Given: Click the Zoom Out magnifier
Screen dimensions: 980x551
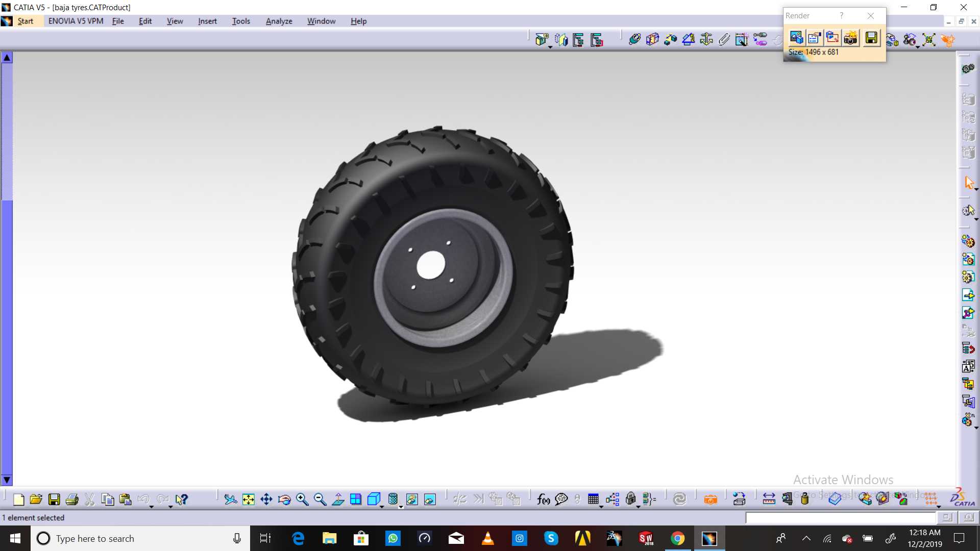Looking at the screenshot, I should (320, 499).
